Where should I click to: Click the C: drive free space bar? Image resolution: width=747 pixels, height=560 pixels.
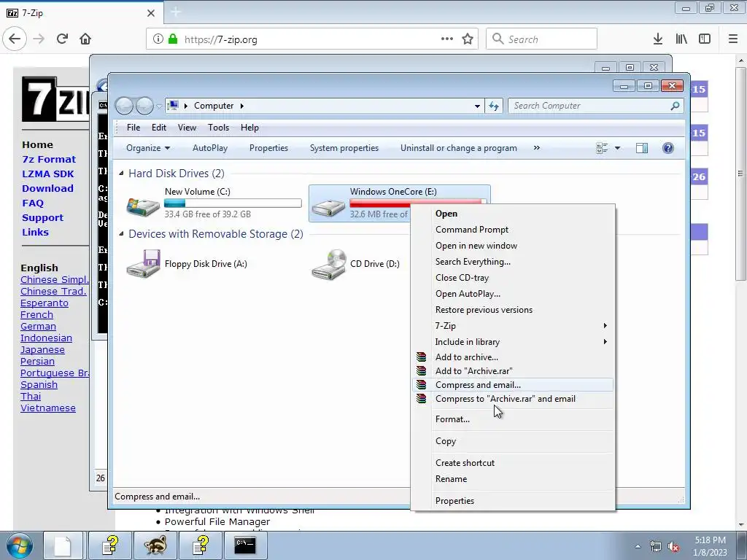click(233, 203)
